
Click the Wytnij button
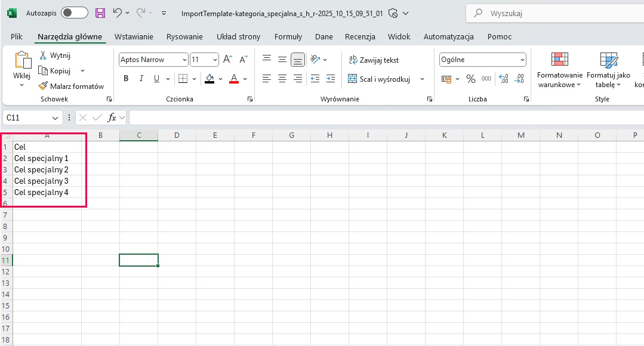click(x=55, y=55)
